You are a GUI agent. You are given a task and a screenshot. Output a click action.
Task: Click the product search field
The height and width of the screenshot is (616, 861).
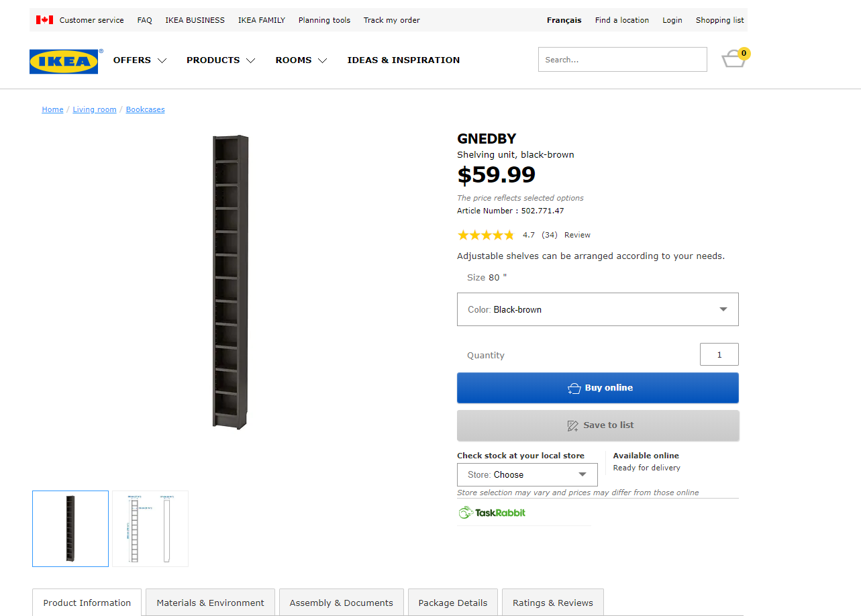(622, 60)
